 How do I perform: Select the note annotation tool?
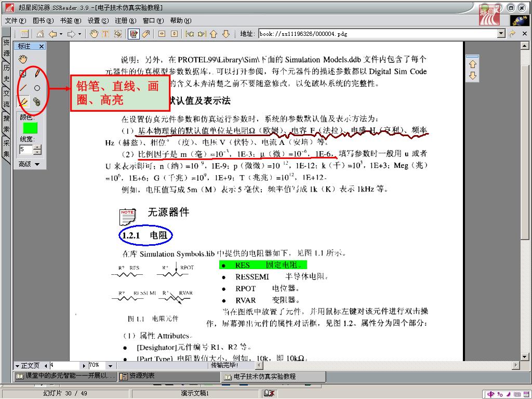click(x=23, y=73)
